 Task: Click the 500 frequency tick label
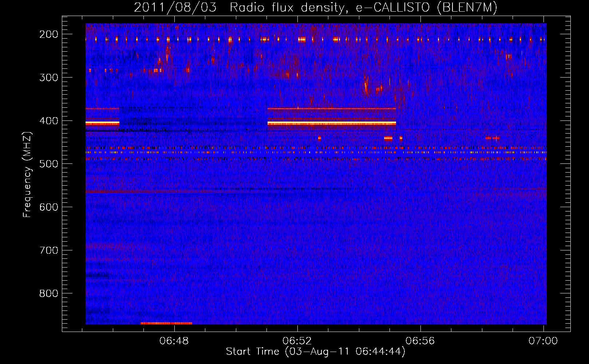tap(49, 164)
